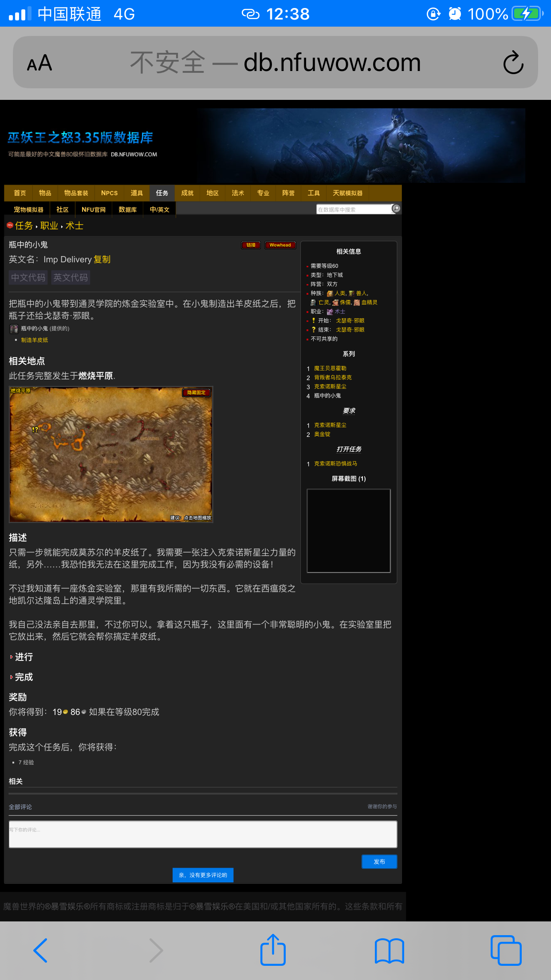
Task: Open the 任务 tab in navigation
Action: coord(162,193)
